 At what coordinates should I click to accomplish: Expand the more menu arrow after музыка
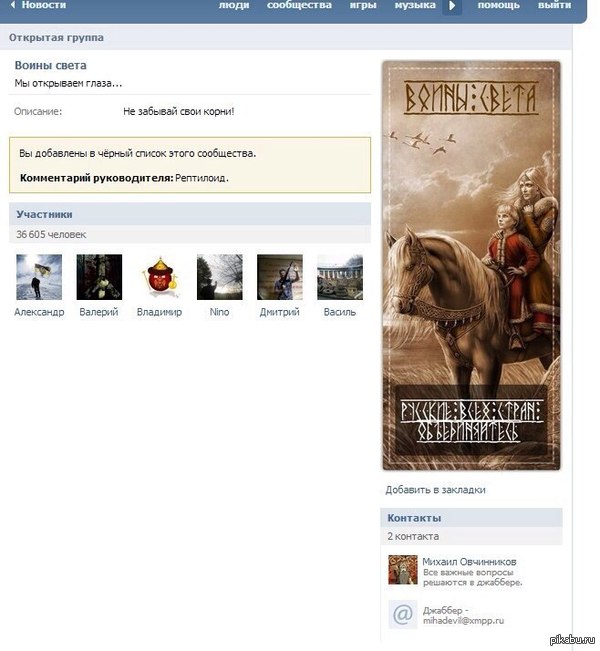tap(452, 6)
